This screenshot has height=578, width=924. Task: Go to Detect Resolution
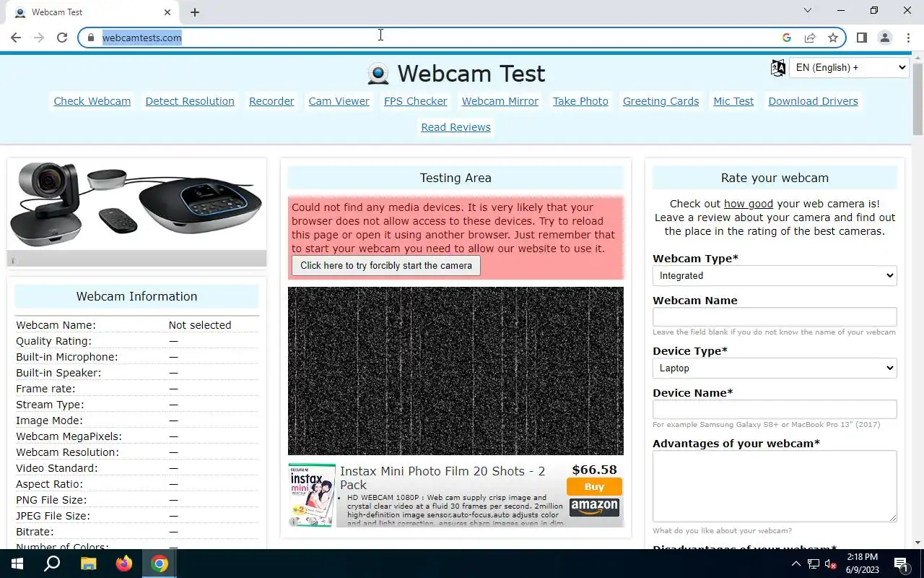pos(190,101)
